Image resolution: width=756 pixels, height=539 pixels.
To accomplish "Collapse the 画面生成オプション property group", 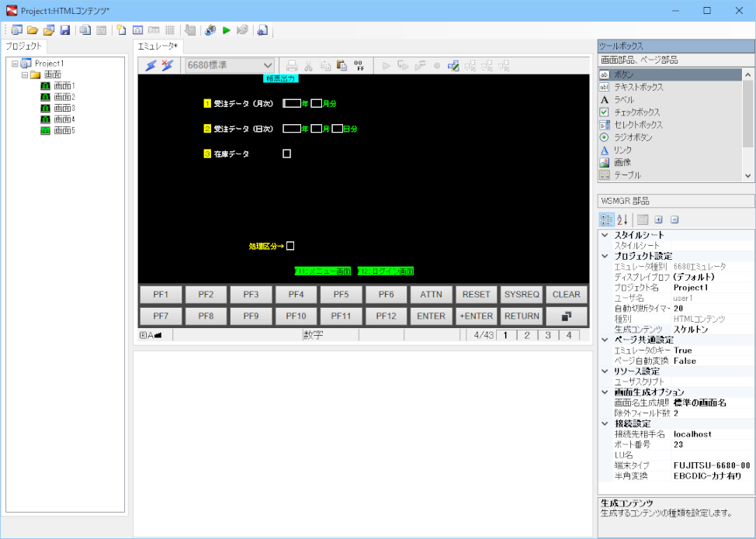I will point(605,392).
